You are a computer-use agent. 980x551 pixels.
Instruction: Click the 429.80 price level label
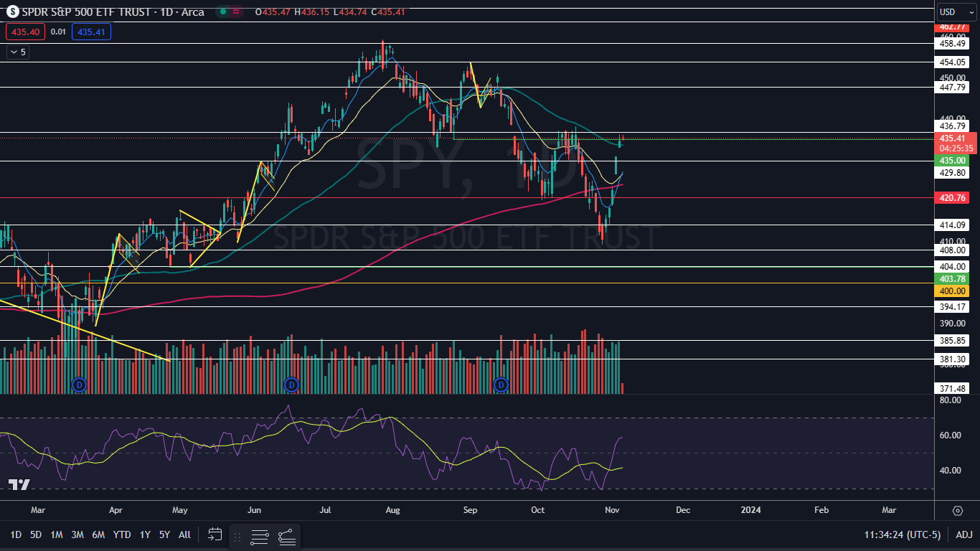pos(953,173)
